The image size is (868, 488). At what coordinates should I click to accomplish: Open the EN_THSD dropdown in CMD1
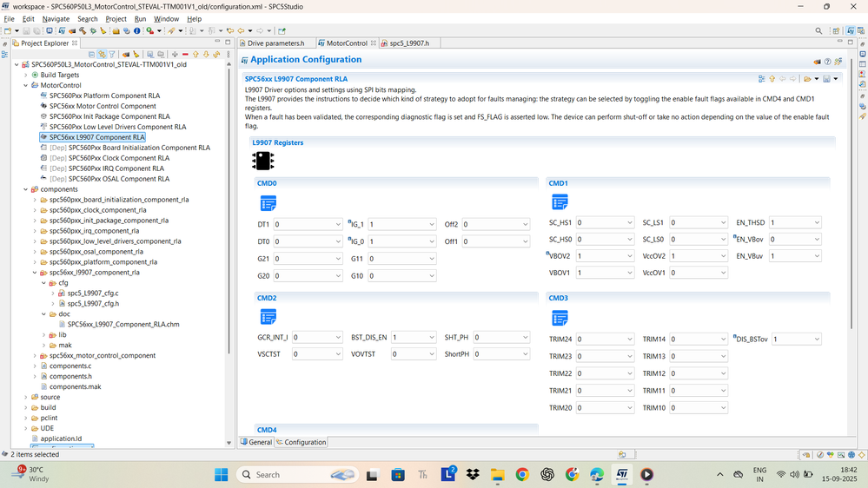click(x=795, y=222)
